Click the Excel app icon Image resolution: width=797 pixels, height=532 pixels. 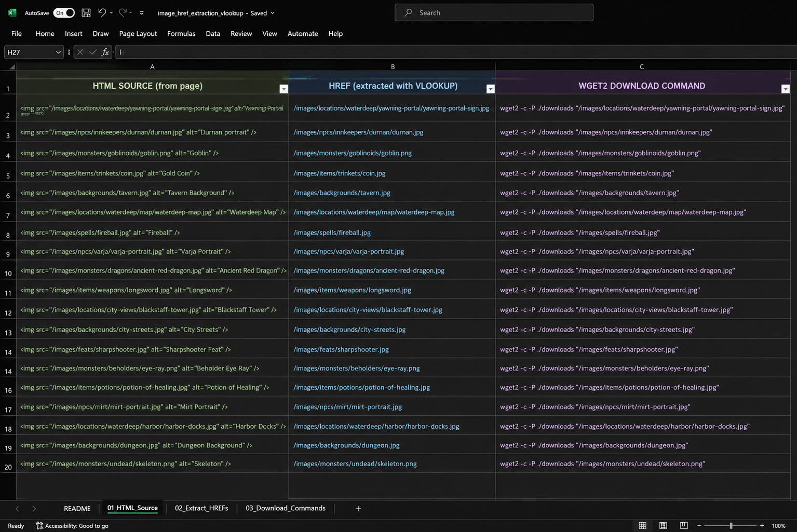pyautogui.click(x=12, y=12)
